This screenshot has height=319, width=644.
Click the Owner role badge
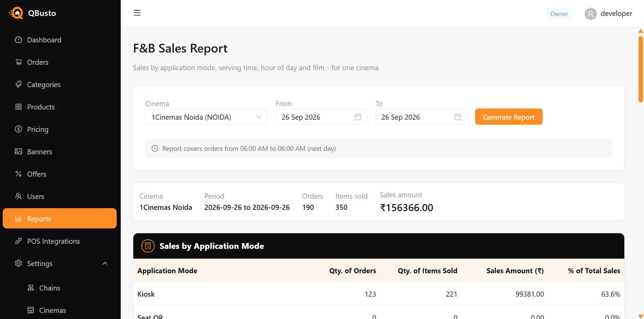[559, 14]
